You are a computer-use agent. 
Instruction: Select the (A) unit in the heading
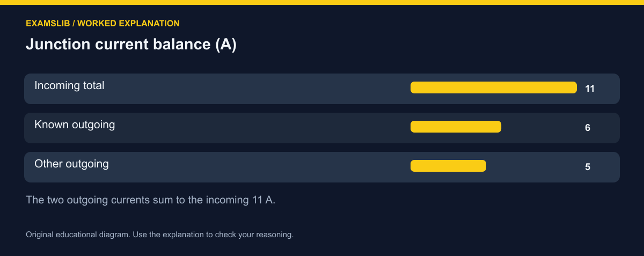(225, 45)
